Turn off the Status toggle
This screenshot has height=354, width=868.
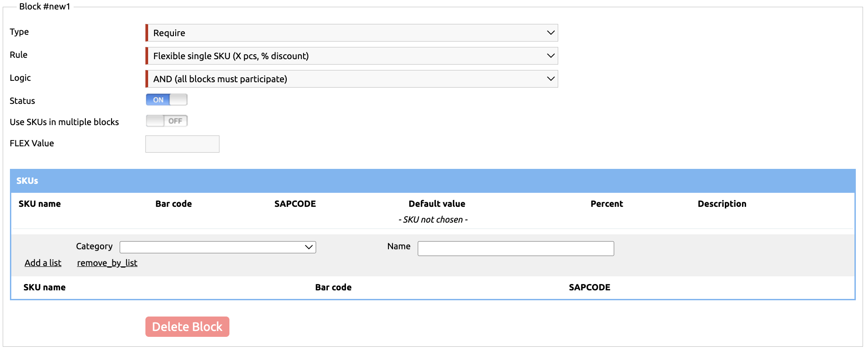(x=166, y=100)
